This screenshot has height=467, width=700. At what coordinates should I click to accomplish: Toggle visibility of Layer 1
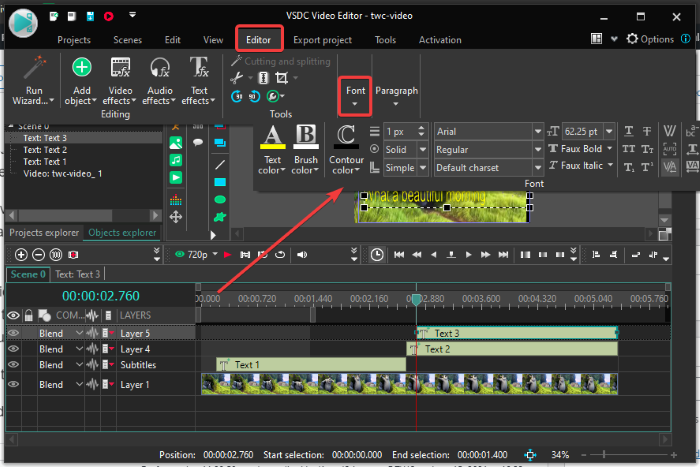tap(14, 384)
